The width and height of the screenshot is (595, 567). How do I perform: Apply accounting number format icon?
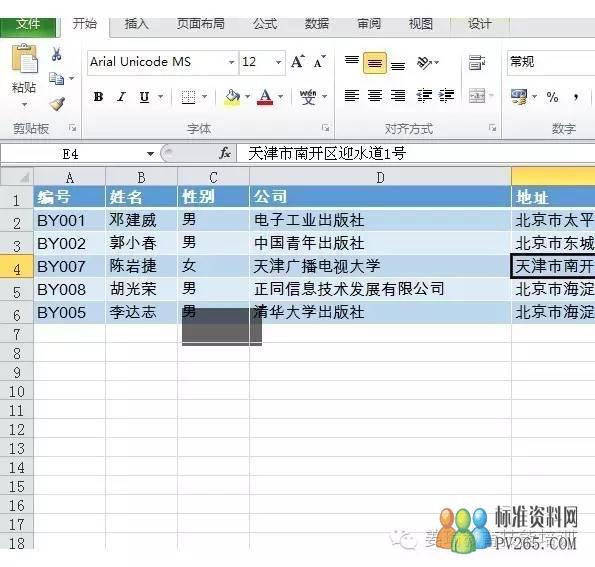(x=519, y=96)
